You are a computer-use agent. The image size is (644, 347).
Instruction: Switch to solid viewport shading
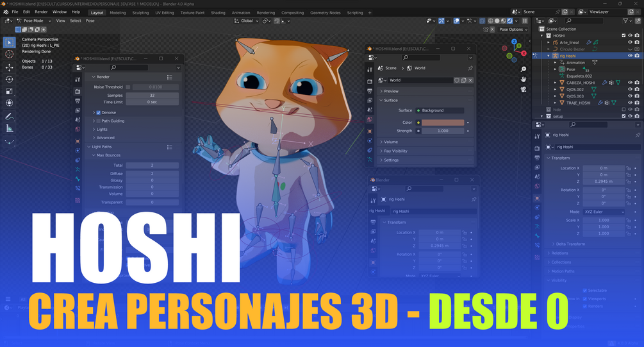click(x=497, y=21)
